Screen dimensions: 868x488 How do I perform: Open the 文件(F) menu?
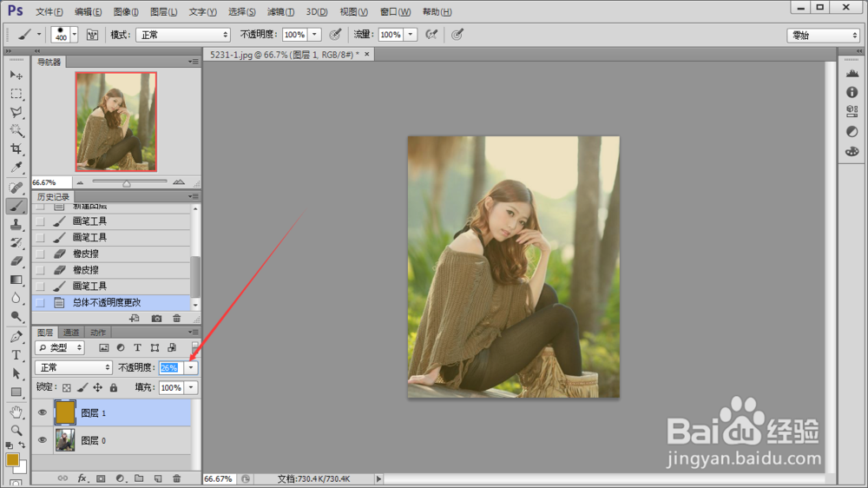coord(49,11)
